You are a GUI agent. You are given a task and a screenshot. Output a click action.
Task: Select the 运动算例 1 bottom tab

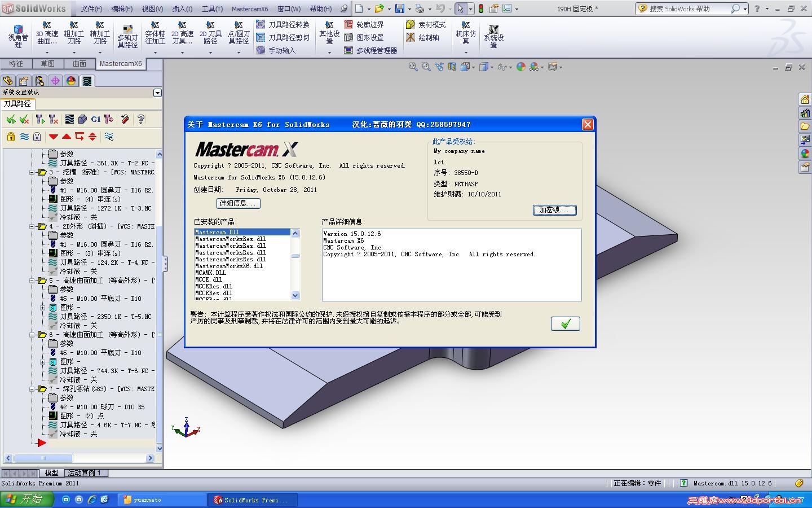click(x=85, y=473)
